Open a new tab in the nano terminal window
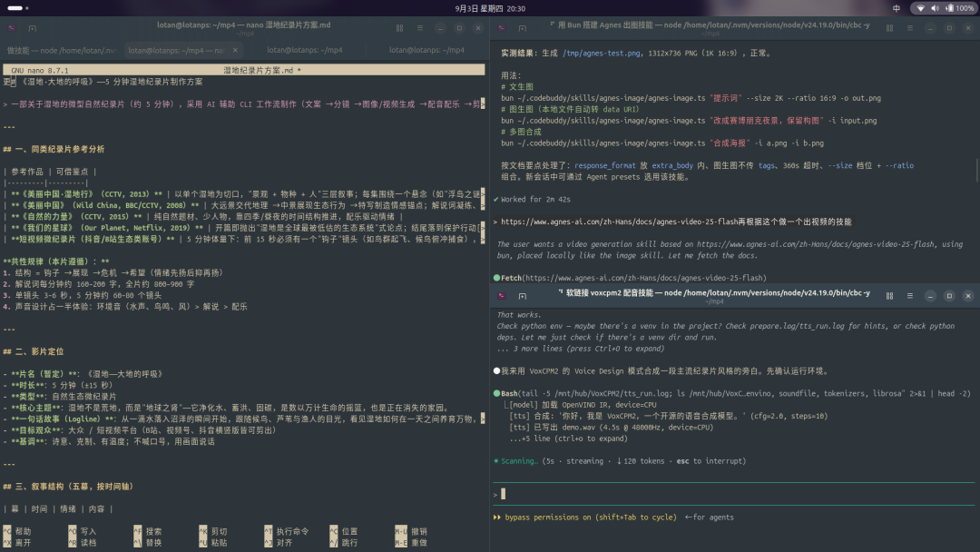Image resolution: width=980 pixels, height=552 pixels. coord(33,28)
